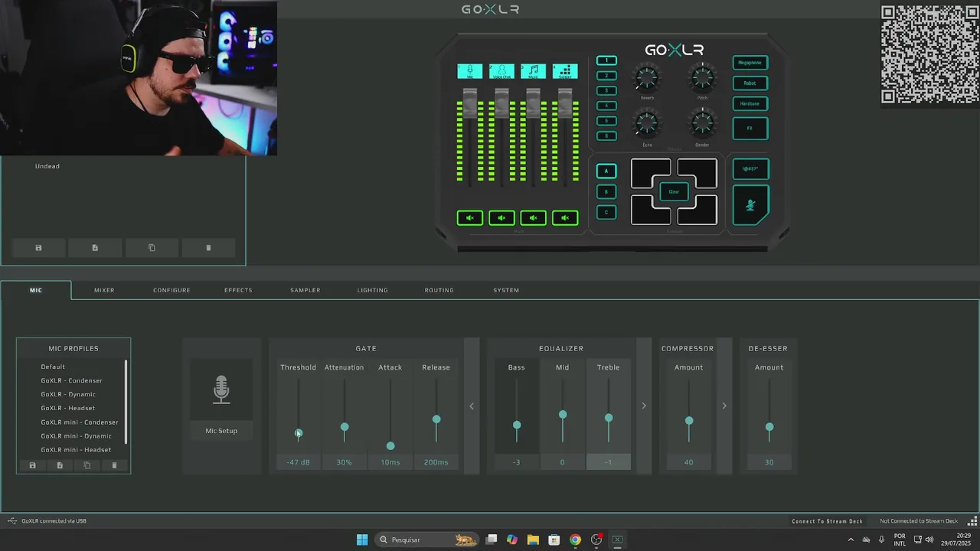Select sampler bank B

[x=606, y=192]
